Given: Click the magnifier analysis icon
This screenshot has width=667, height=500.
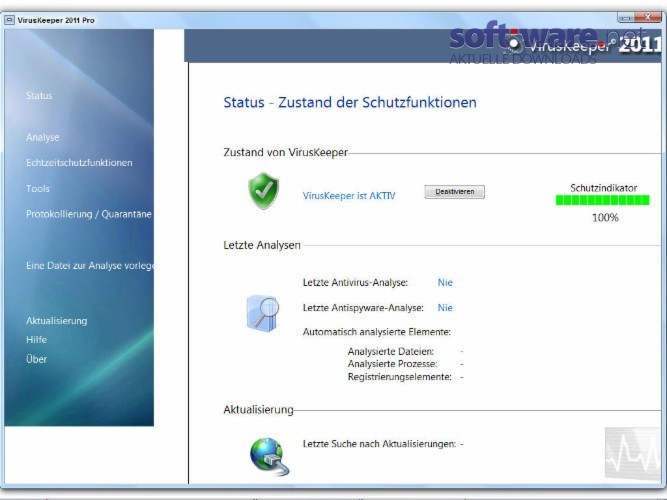Looking at the screenshot, I should (263, 313).
